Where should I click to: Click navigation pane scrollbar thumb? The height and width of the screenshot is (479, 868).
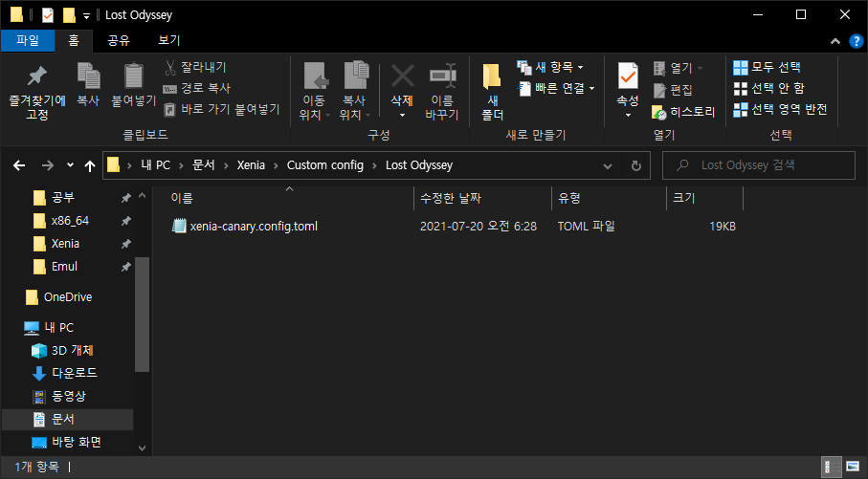142,315
